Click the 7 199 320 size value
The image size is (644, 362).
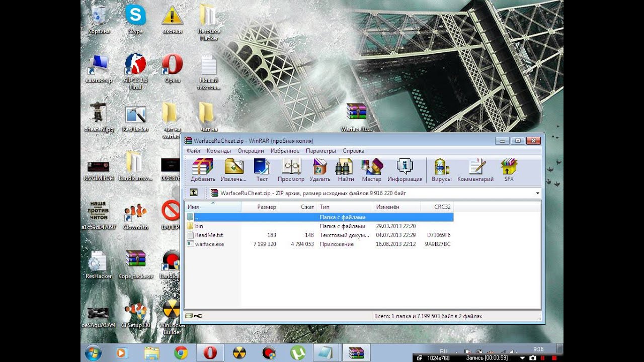264,244
